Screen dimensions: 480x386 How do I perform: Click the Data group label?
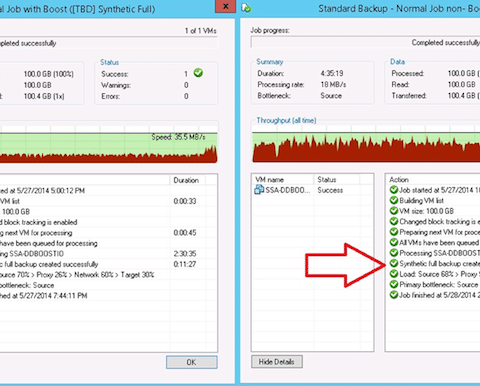(397, 62)
